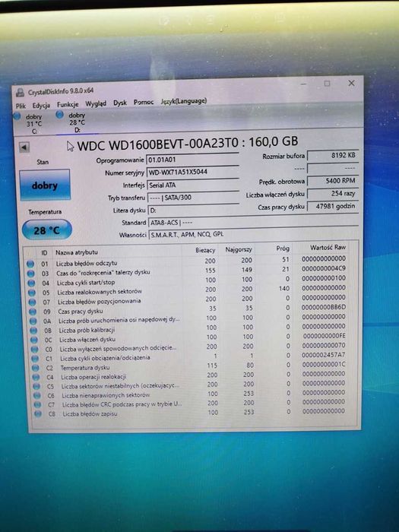Click the Rozmiar bufora value 8192 KB
The image size is (399, 532).
tap(333, 156)
